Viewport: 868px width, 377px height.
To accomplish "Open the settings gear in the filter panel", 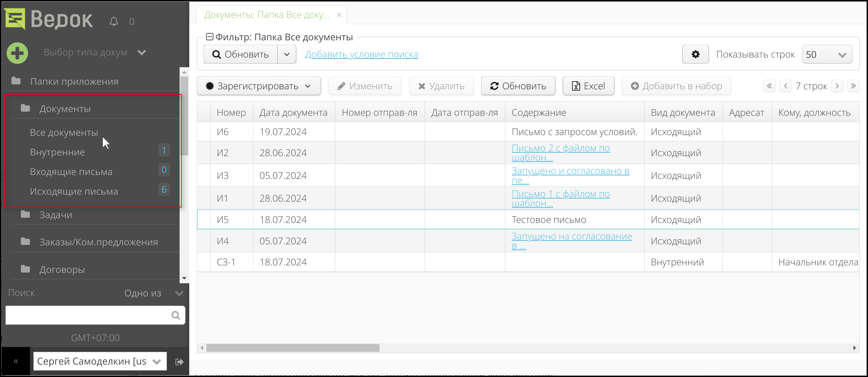I will 695,54.
